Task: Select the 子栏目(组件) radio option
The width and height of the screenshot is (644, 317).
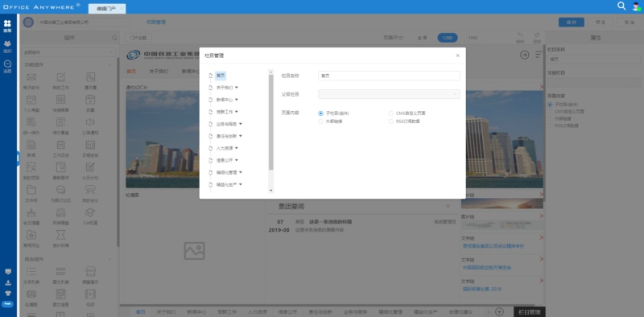Action: (x=334, y=113)
